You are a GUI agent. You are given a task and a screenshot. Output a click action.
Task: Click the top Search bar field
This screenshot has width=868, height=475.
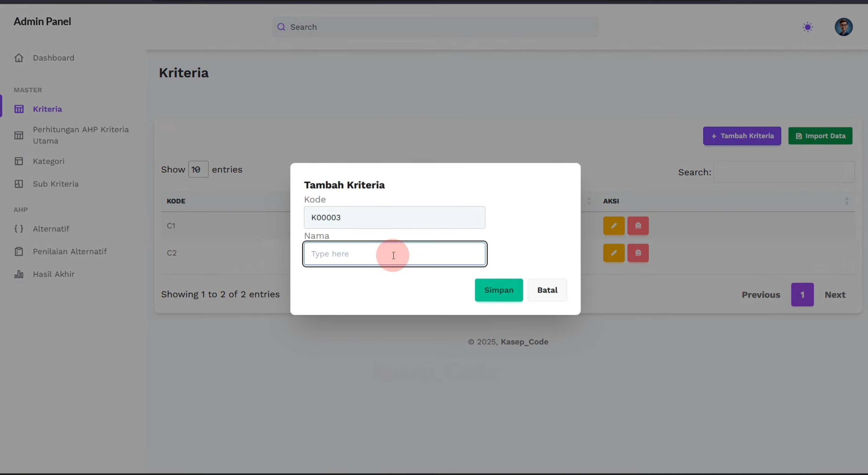coord(435,27)
